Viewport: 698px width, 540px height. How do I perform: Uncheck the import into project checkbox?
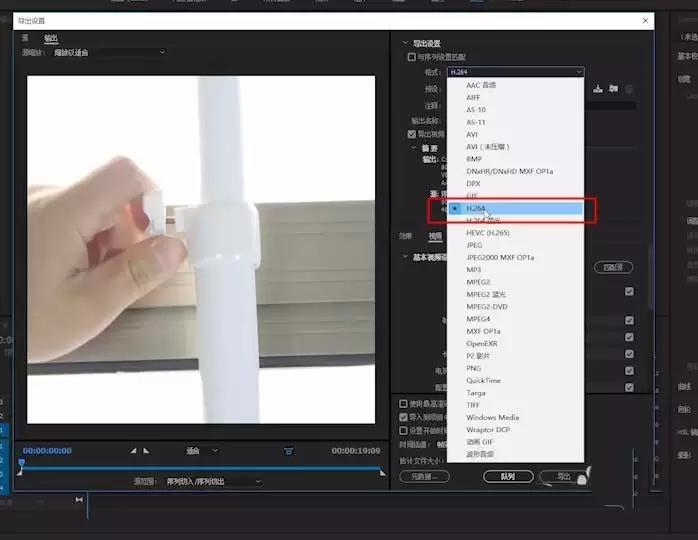(x=403, y=417)
